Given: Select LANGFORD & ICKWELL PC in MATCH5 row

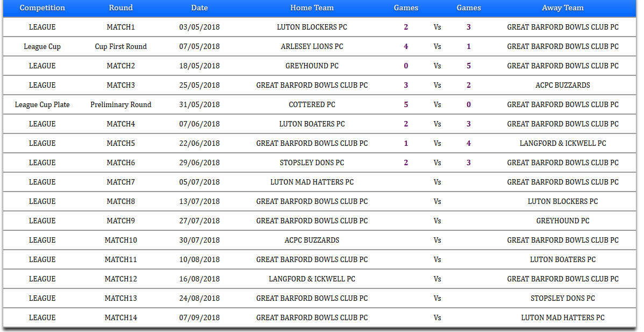Looking at the screenshot, I should point(563,143).
